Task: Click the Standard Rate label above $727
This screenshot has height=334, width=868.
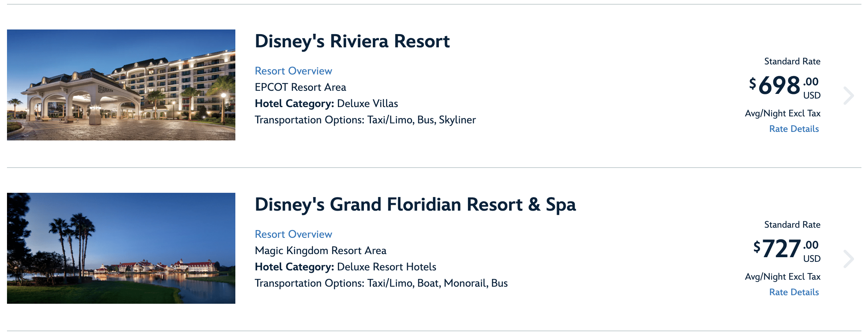Action: tap(792, 225)
